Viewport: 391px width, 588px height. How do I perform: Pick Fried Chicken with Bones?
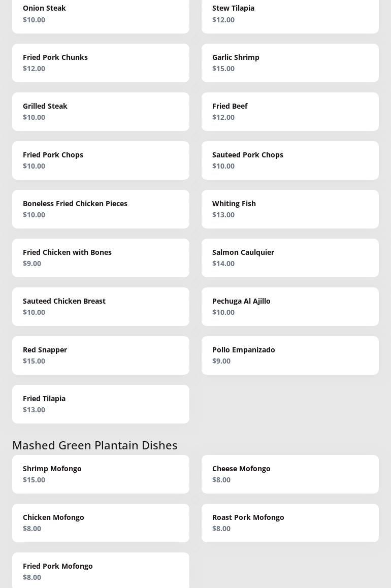coord(101,258)
